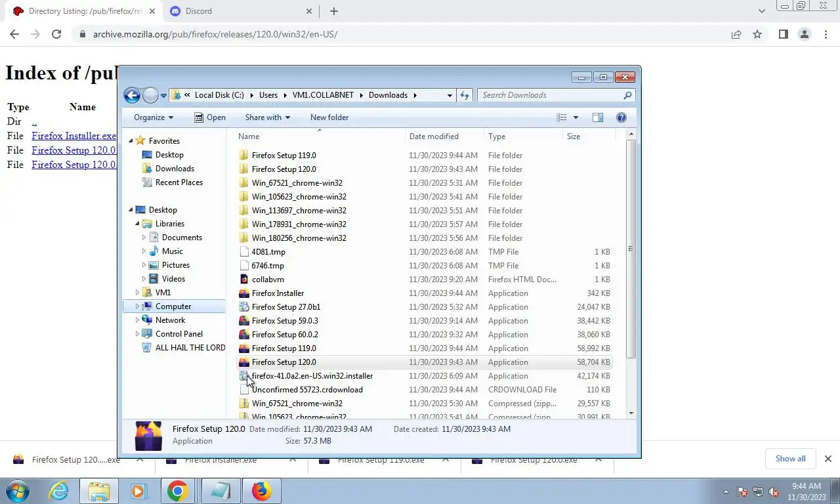Select the 4D81.tmp file icon
The width and height of the screenshot is (840, 504).
(244, 252)
